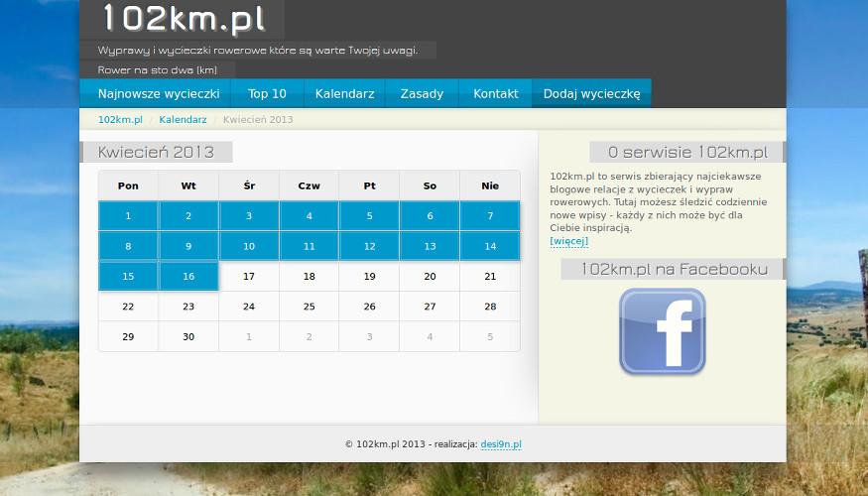Open calendar day 10

pos(249,246)
